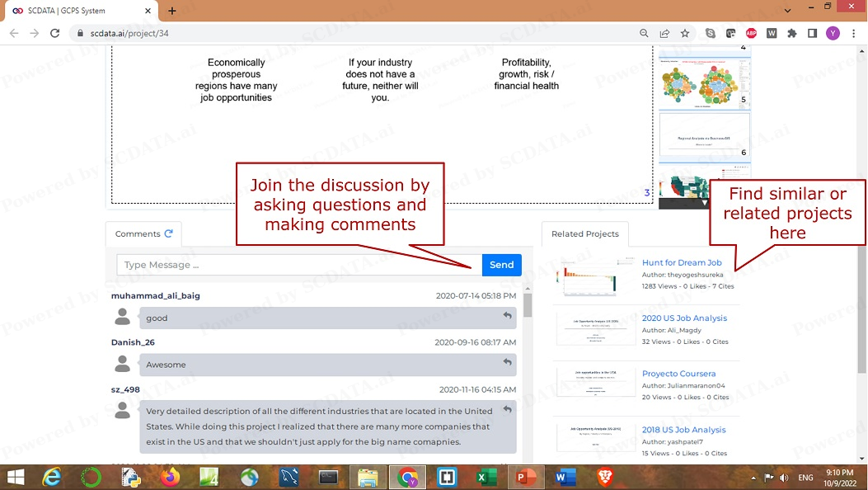
Task: Click the share page icon in address bar
Action: 664,33
